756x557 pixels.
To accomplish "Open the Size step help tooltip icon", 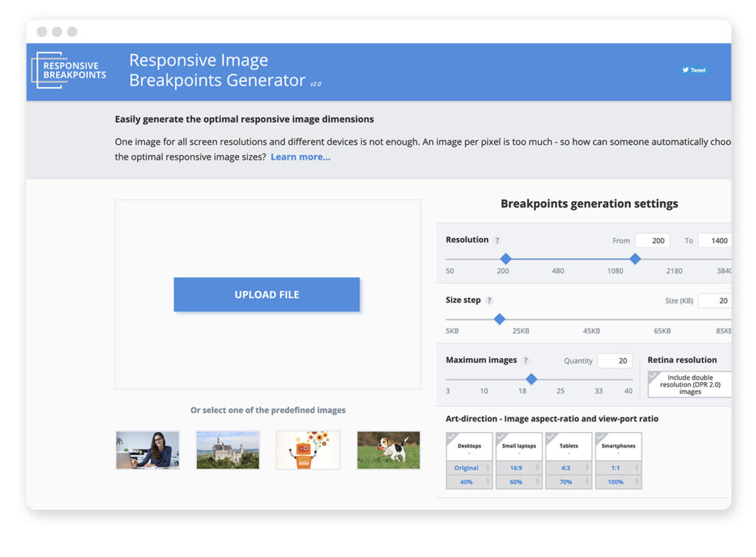I will (488, 300).
